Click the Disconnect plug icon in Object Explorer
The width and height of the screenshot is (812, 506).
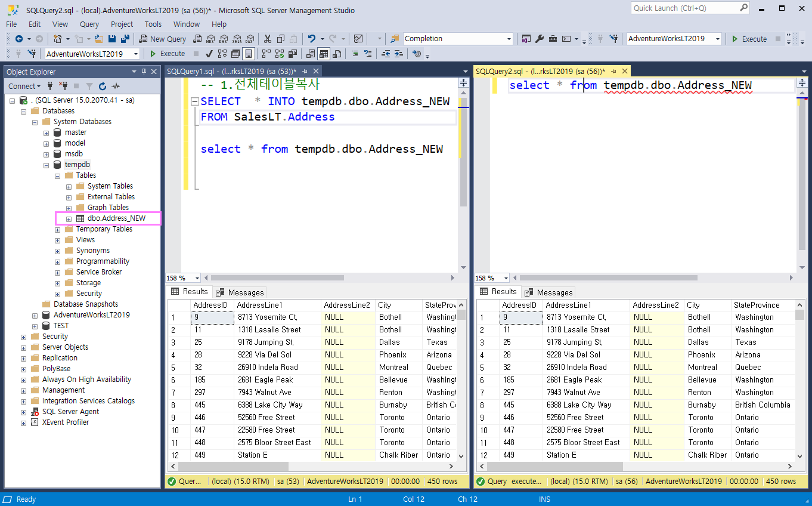click(64, 86)
